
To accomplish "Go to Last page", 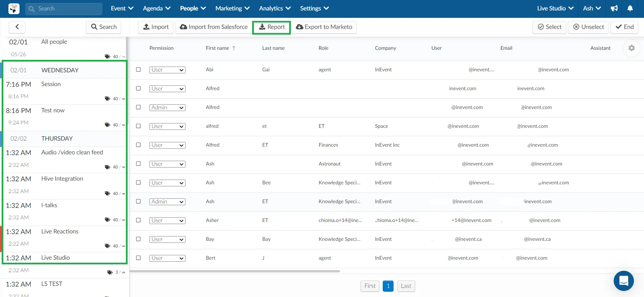I will tap(406, 286).
